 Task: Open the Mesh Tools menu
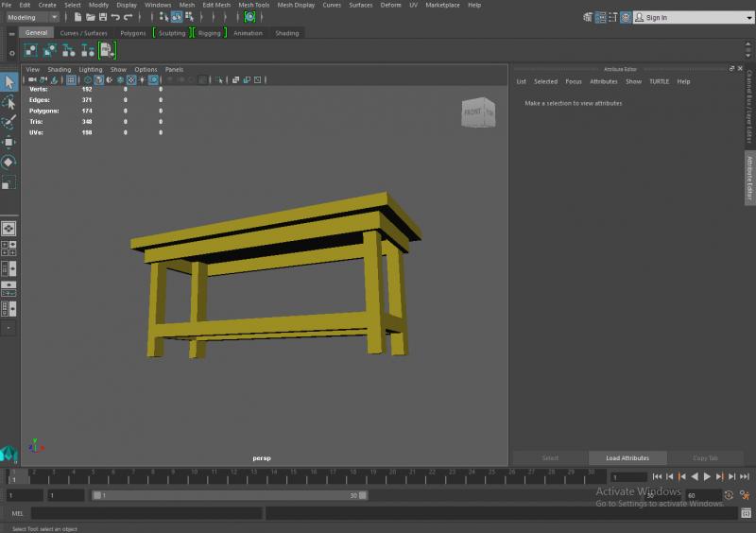pos(253,5)
